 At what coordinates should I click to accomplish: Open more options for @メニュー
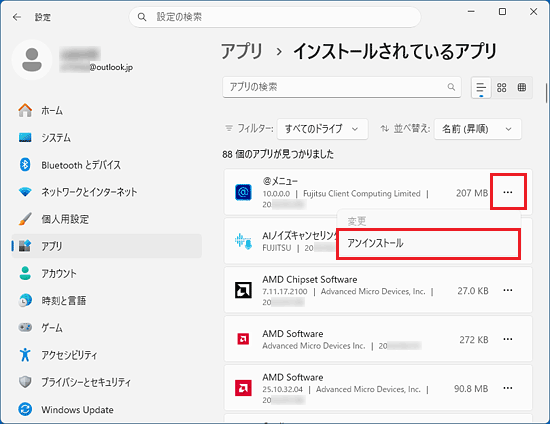pyautogui.click(x=508, y=192)
